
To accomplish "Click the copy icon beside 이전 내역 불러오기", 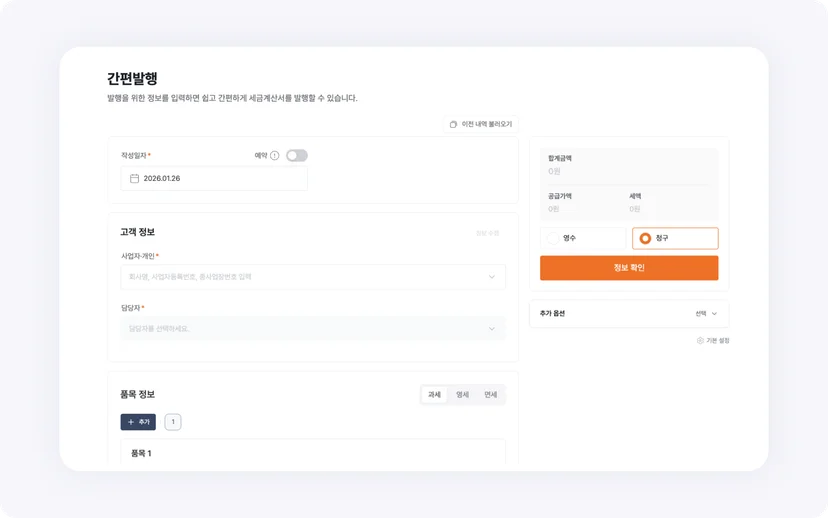I will [x=453, y=125].
